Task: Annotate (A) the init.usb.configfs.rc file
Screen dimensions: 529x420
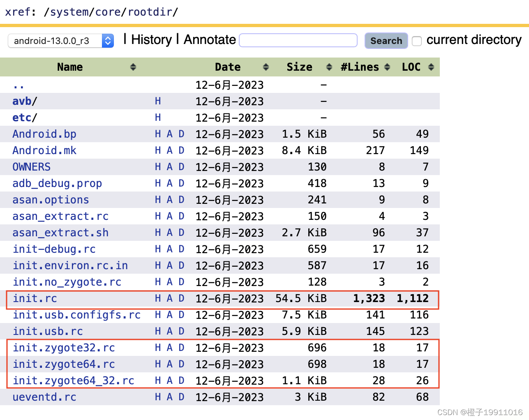Action: pos(170,315)
